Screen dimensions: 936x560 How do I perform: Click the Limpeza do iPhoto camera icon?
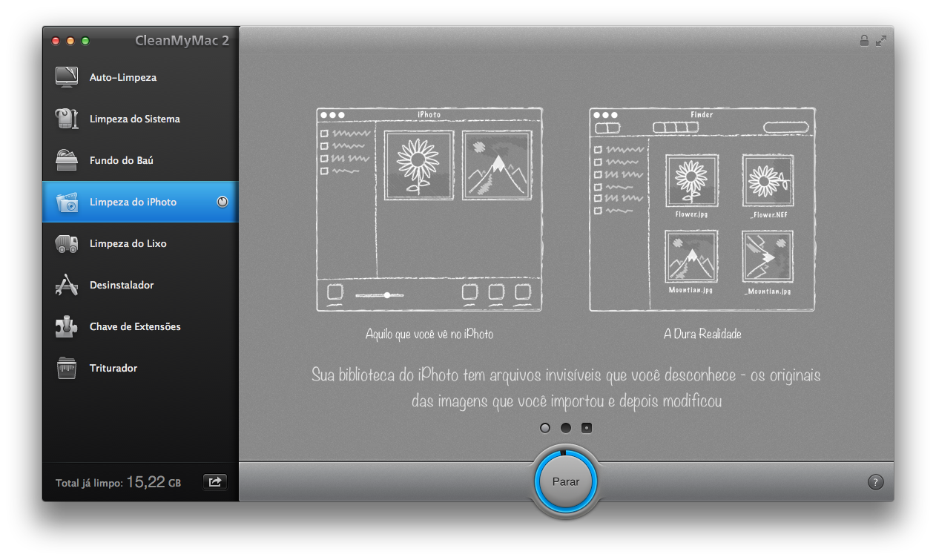click(x=67, y=202)
